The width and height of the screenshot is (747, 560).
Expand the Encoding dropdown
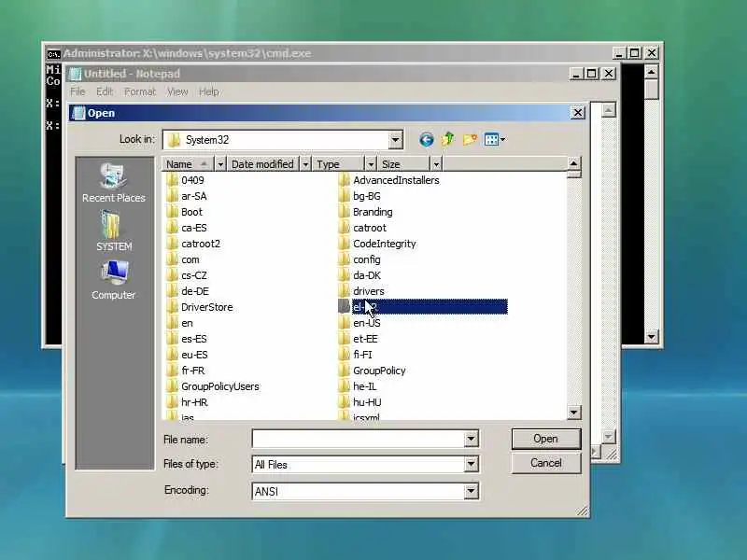point(471,491)
